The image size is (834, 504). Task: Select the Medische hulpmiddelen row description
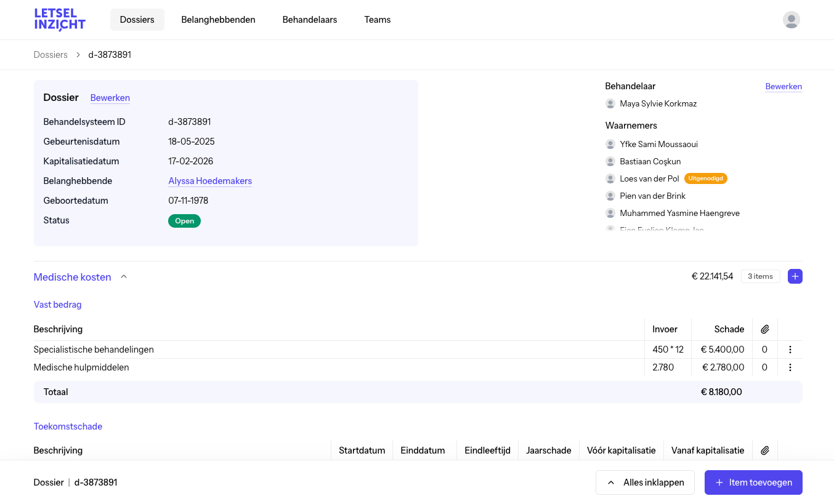point(81,367)
